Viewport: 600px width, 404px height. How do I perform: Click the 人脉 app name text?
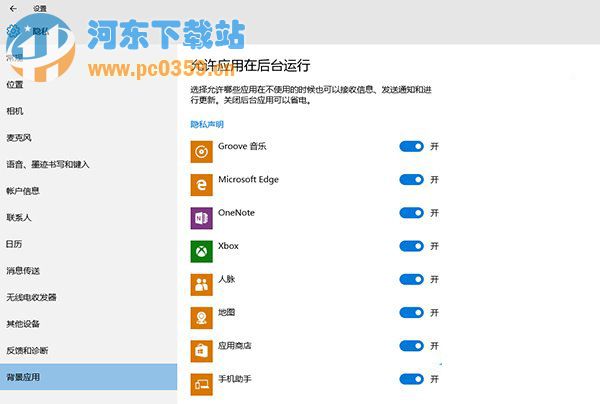(227, 279)
